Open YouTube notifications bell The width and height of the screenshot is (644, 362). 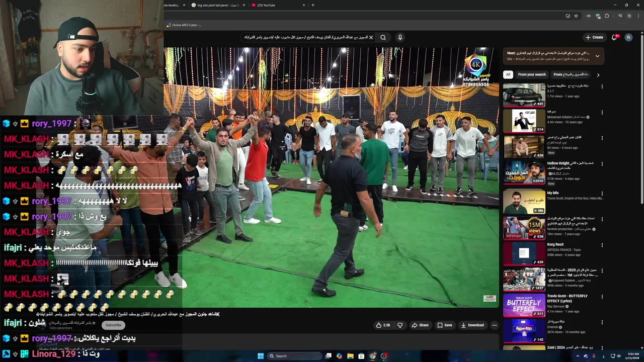[x=614, y=37]
